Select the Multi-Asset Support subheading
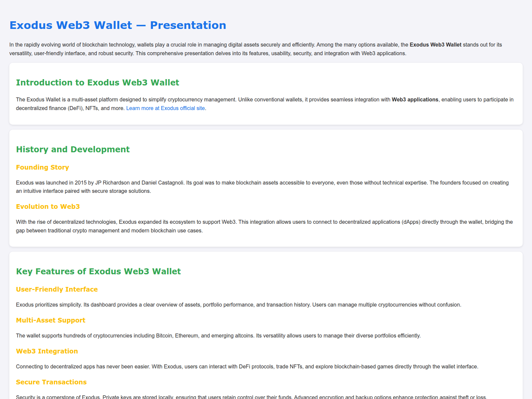Image resolution: width=532 pixels, height=399 pixels. (51, 320)
